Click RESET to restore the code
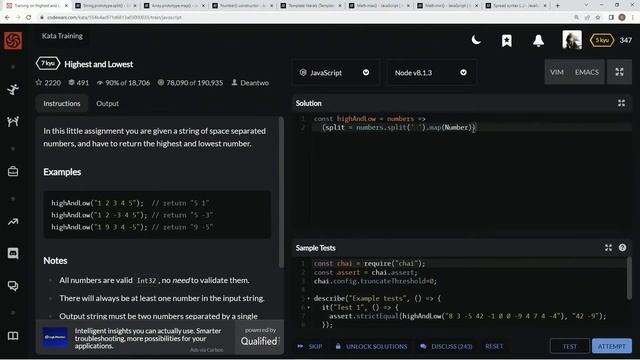Image resolution: width=640 pixels, height=360 pixels. tap(494, 346)
